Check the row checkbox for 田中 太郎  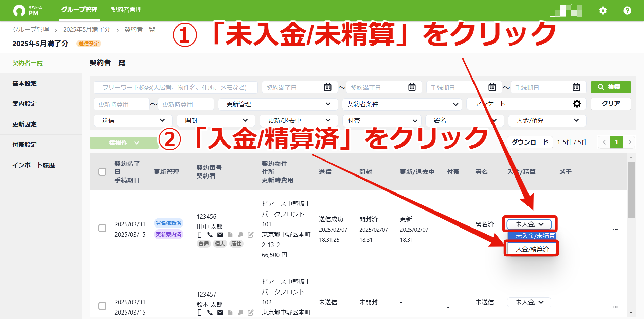point(102,228)
